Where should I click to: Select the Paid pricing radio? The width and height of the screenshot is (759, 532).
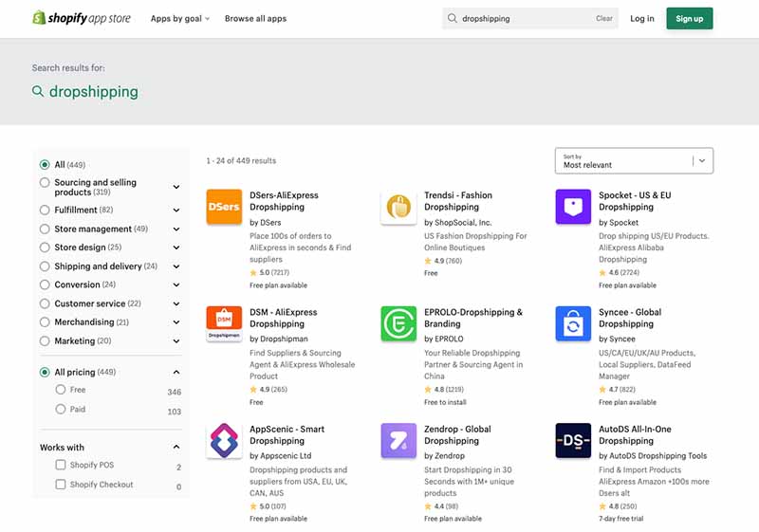click(61, 409)
